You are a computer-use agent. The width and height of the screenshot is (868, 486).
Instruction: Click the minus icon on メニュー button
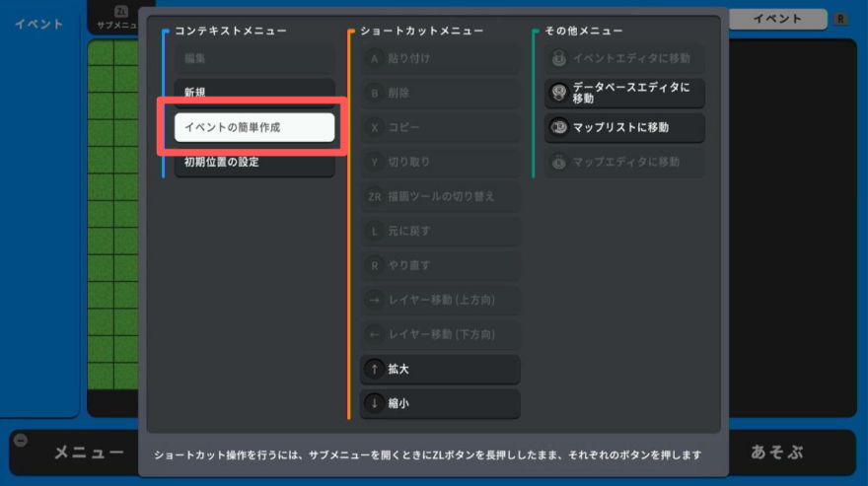[x=21, y=440]
